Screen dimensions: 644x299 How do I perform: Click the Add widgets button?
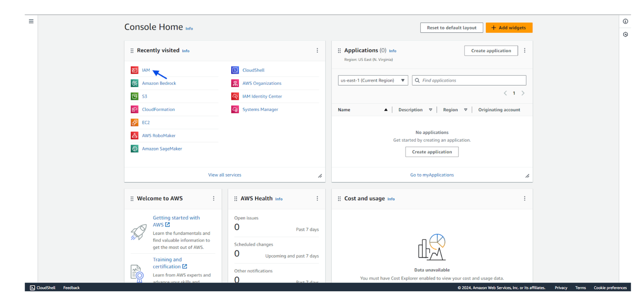[x=509, y=28]
